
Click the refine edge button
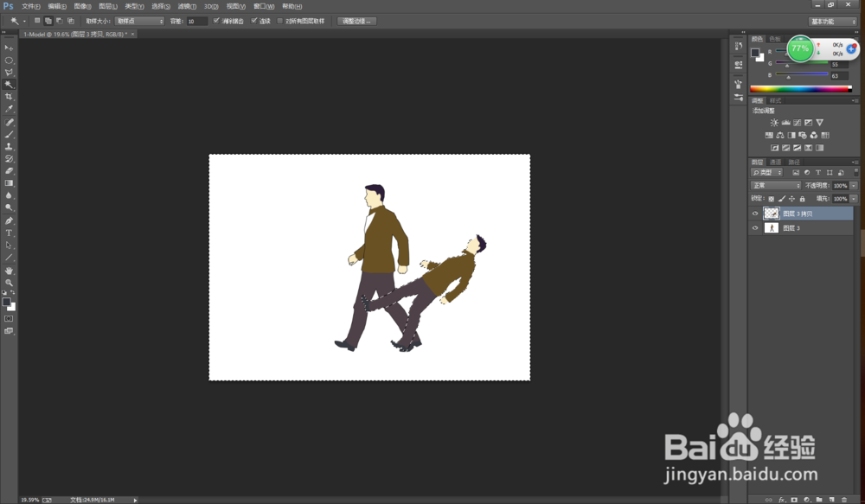pos(357,21)
